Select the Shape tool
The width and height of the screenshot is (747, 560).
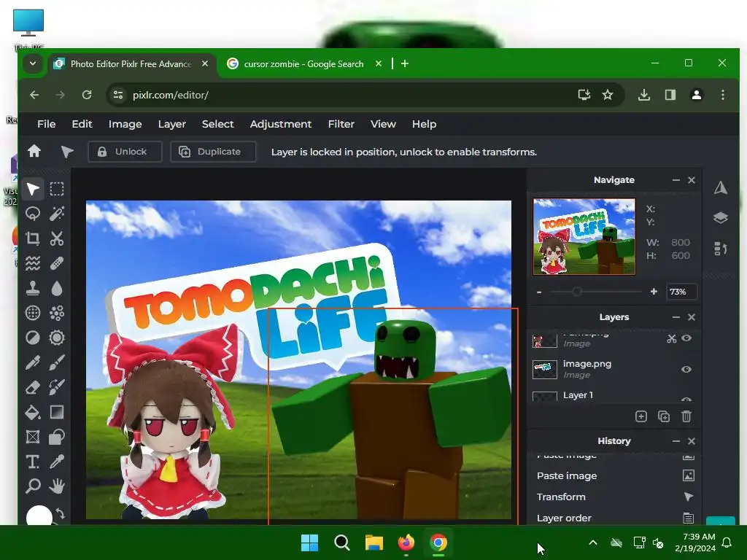(x=57, y=437)
